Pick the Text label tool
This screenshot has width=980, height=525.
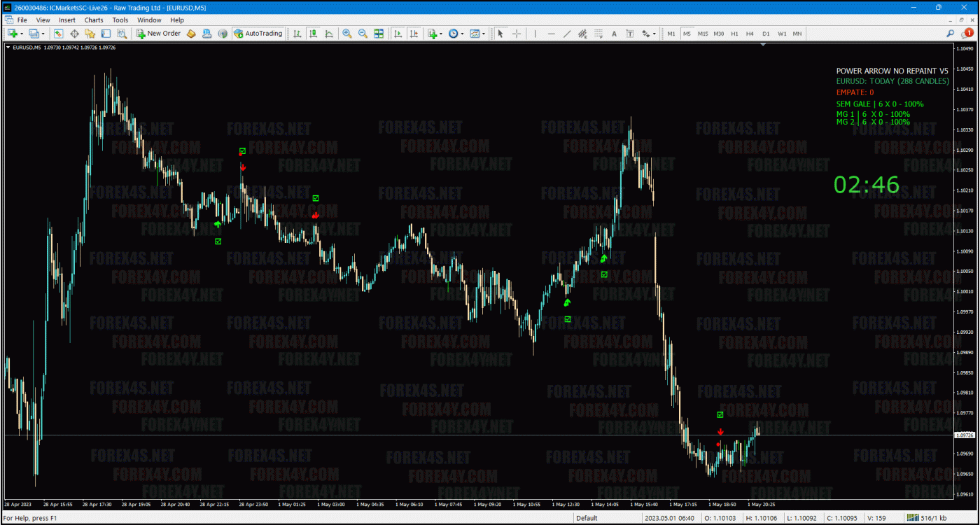pos(614,34)
